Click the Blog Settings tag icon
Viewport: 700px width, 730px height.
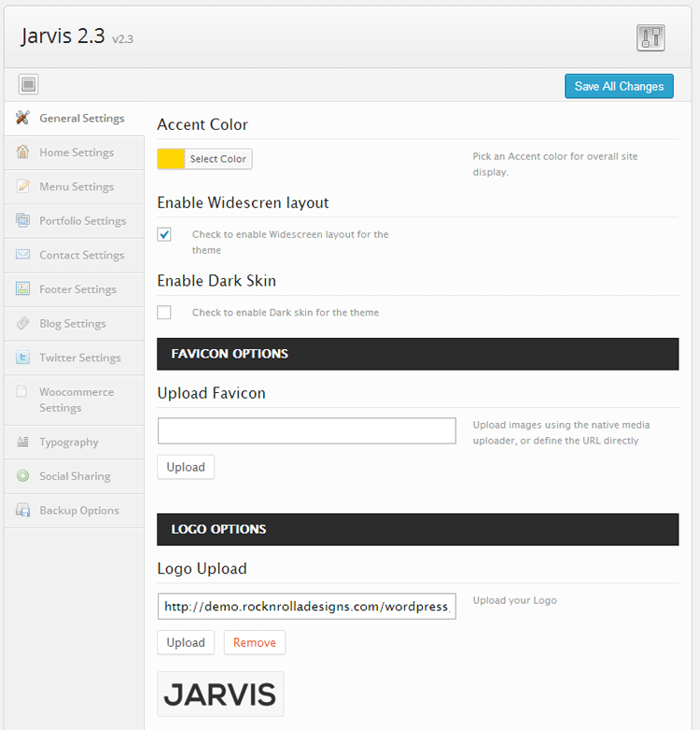(22, 324)
